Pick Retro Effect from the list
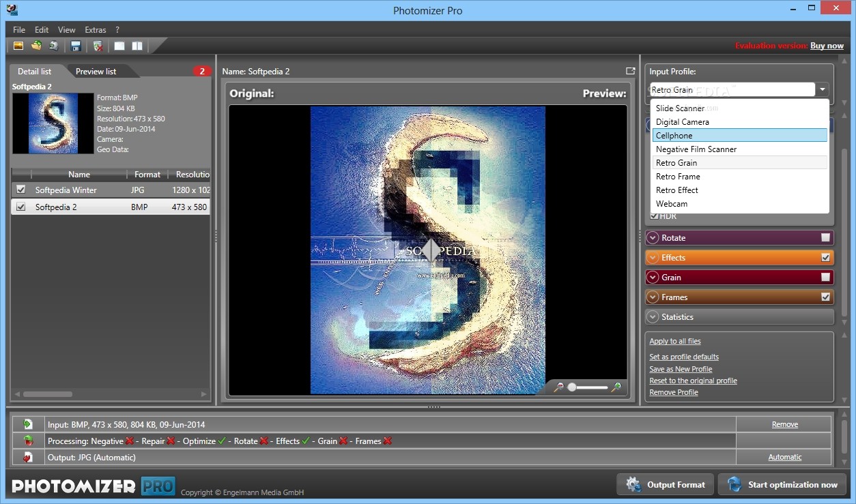This screenshot has height=504, width=856. (739, 190)
